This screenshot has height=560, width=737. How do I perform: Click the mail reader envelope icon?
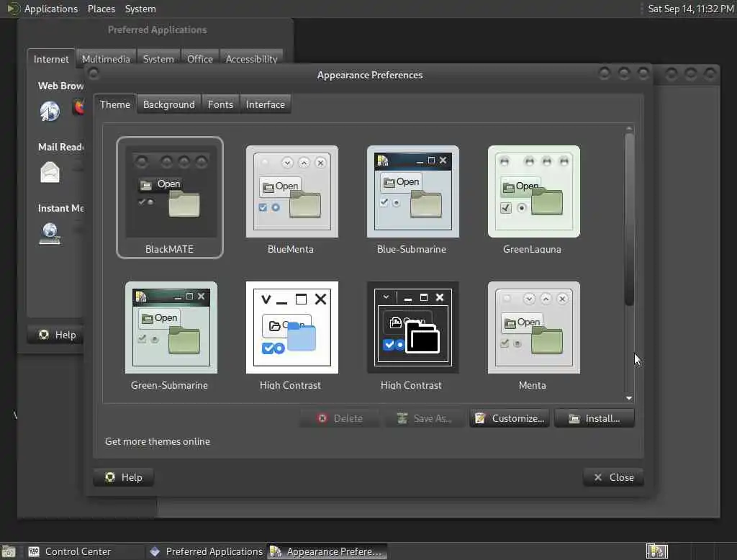(50, 172)
